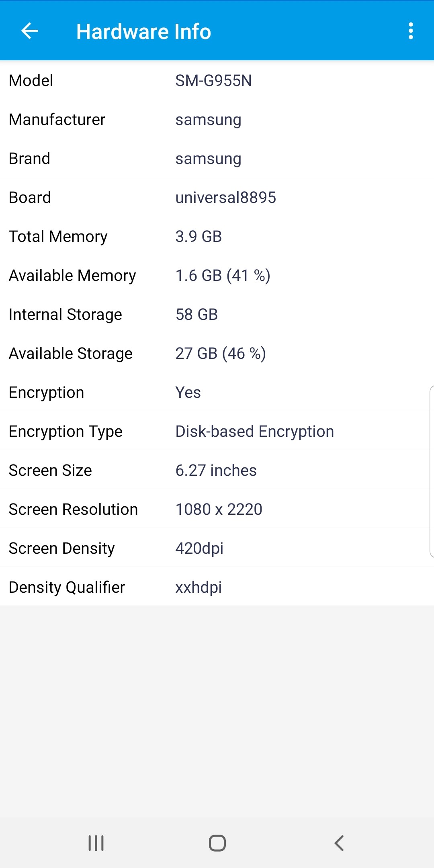Open the three-dot overflow menu
Viewport: 434px width, 868px height.
coord(410,31)
